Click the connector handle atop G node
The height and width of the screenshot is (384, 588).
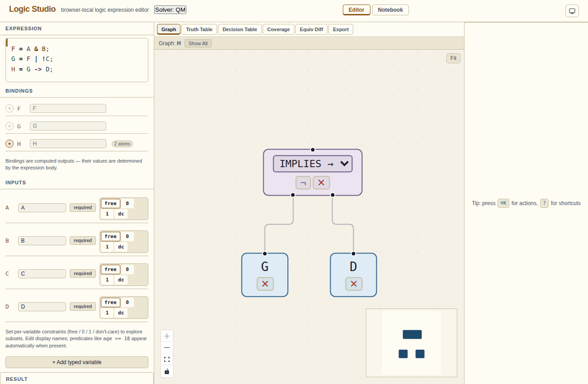265,253
